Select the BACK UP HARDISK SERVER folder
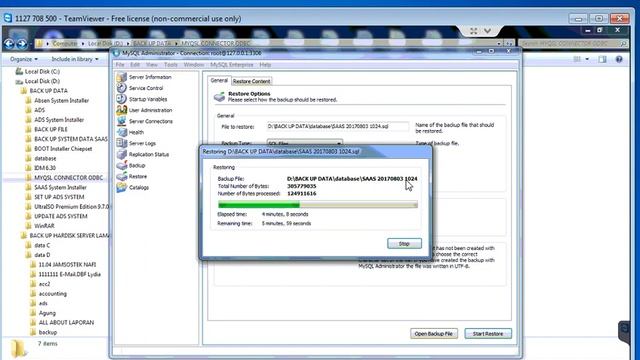Viewport: 640px width, 360px height. tap(69, 236)
